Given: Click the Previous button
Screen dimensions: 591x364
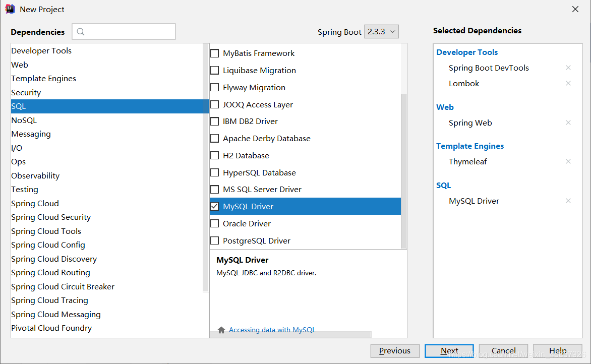Looking at the screenshot, I should pos(395,351).
